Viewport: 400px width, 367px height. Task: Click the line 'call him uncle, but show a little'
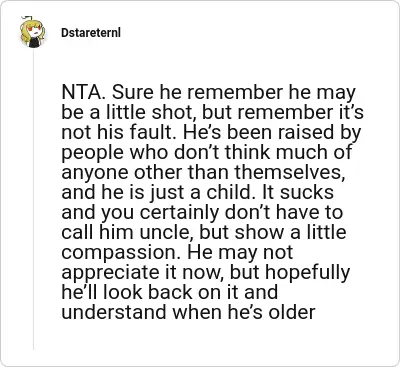click(x=204, y=233)
